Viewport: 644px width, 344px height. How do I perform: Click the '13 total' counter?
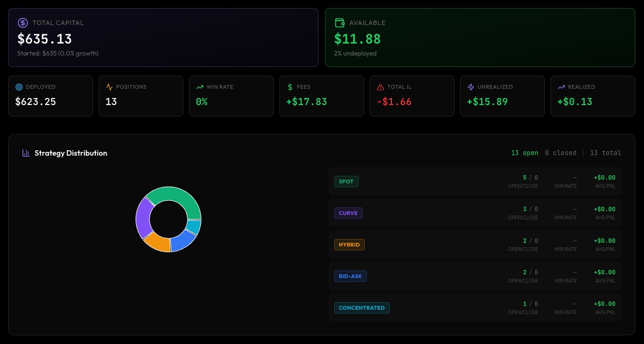tap(606, 153)
